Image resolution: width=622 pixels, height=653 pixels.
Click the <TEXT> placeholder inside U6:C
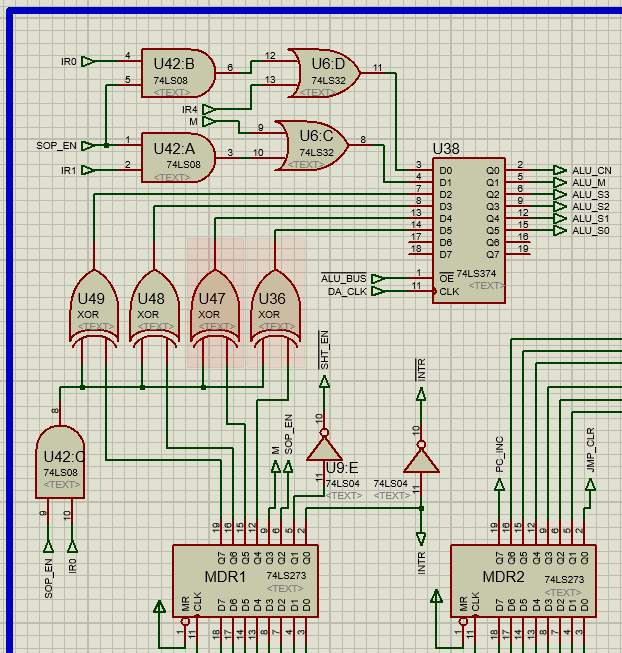click(306, 164)
